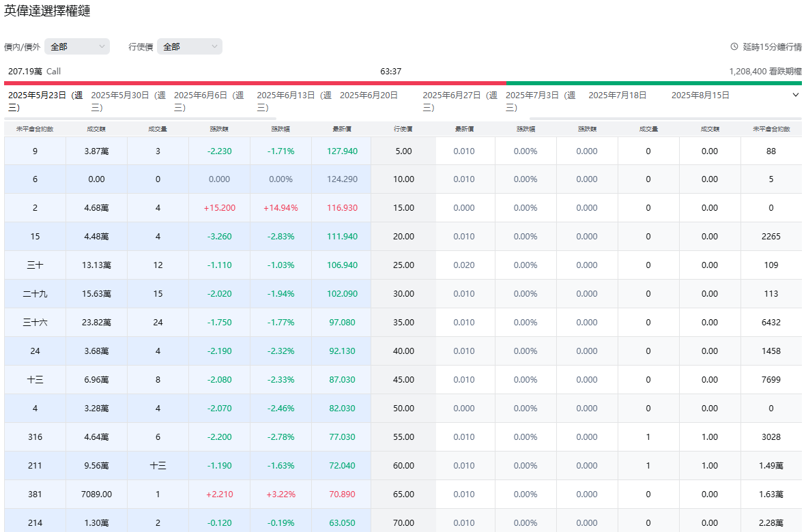Click the 13.13萬 call turnover cell
Image resolution: width=806 pixels, height=532 pixels.
(97, 265)
